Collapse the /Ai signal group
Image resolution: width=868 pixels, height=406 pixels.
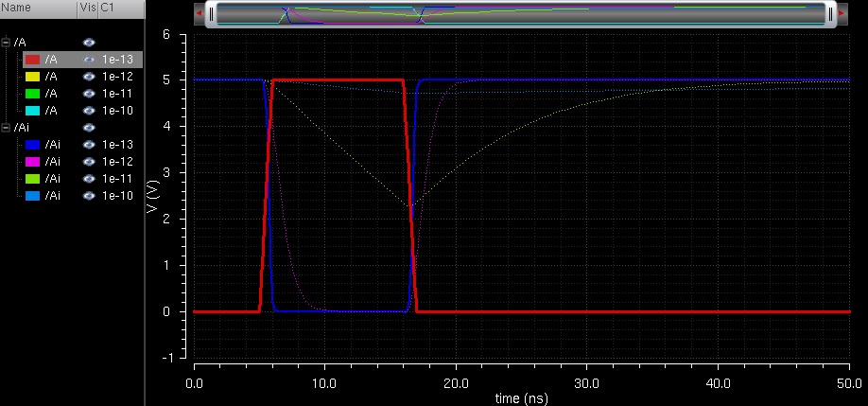coord(6,127)
